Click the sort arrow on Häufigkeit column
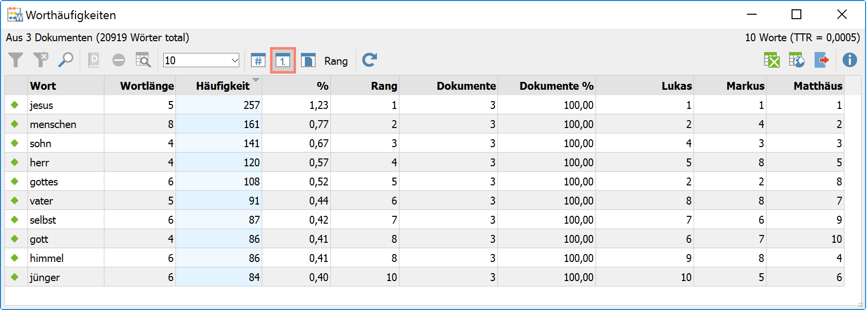The width and height of the screenshot is (868, 310). [x=255, y=80]
